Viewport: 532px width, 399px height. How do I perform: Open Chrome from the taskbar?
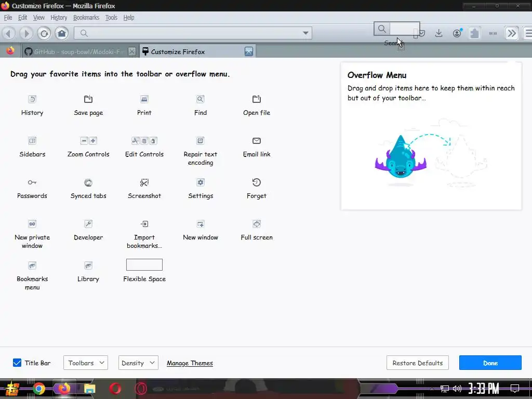point(38,389)
